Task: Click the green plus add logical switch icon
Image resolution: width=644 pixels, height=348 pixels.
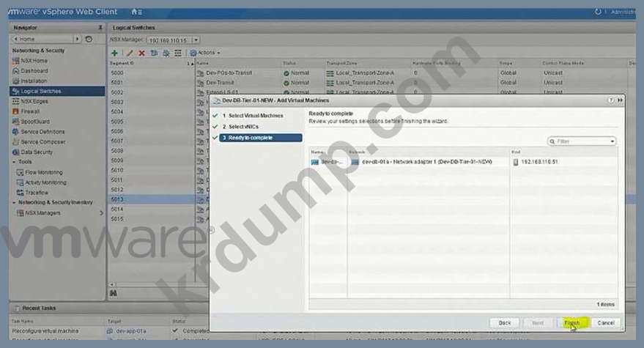Action: pos(114,53)
